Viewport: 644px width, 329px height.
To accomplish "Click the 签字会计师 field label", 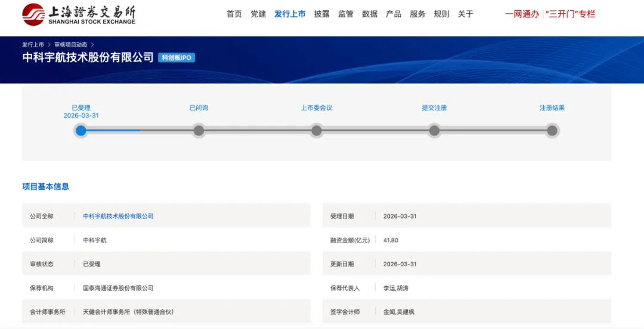I will [345, 312].
